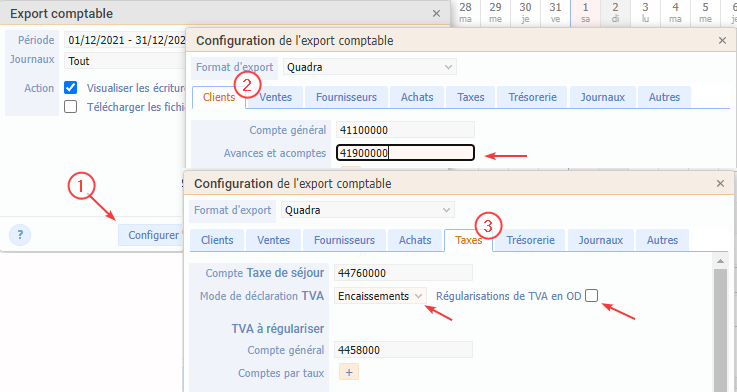Open Journaux tab in upper window
737x392 pixels.
(603, 97)
